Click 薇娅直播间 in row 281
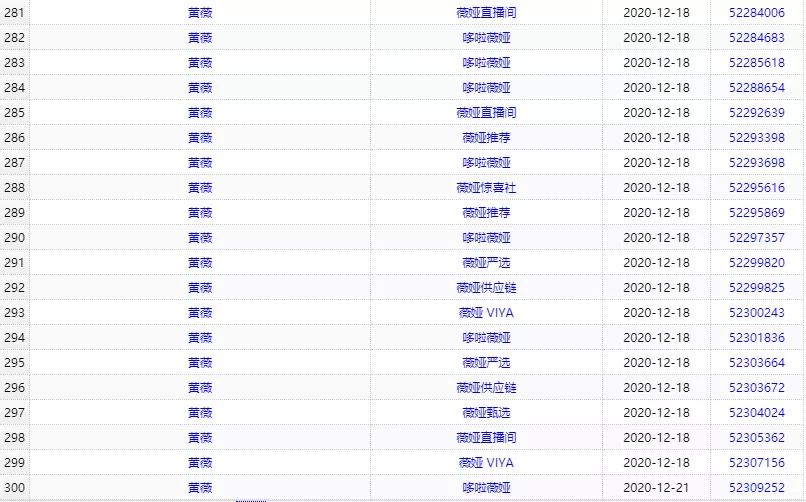The image size is (806, 502). pos(486,13)
